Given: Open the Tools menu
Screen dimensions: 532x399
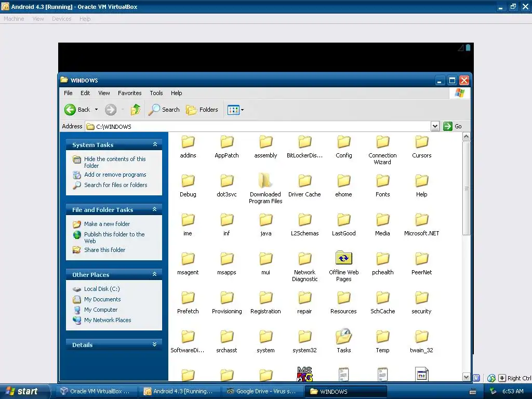Looking at the screenshot, I should (x=156, y=93).
